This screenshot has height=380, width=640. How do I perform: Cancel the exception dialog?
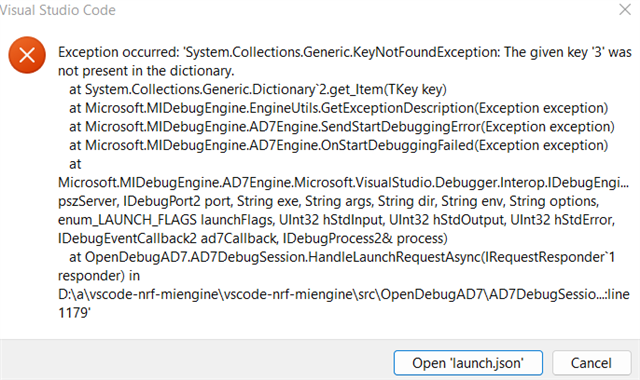[x=591, y=362]
